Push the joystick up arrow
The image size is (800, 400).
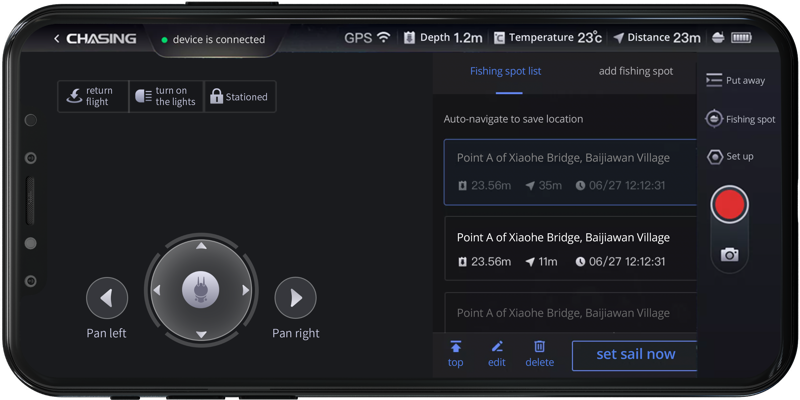[202, 246]
